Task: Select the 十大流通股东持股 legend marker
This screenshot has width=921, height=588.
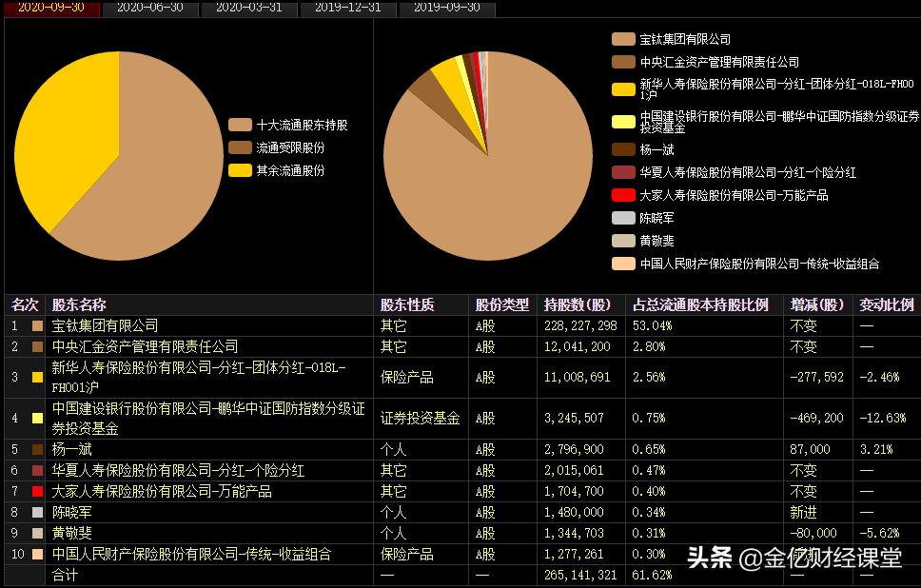Action: pyautogui.click(x=239, y=123)
